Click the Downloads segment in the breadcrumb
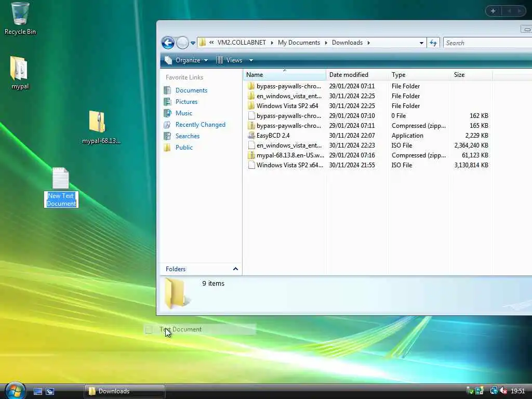 pyautogui.click(x=347, y=43)
